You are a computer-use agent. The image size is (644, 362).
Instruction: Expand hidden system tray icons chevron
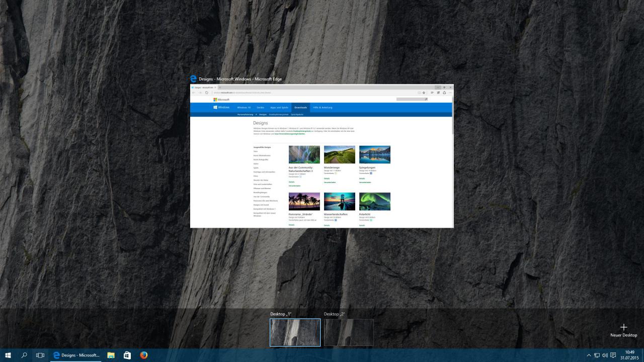[x=589, y=355]
